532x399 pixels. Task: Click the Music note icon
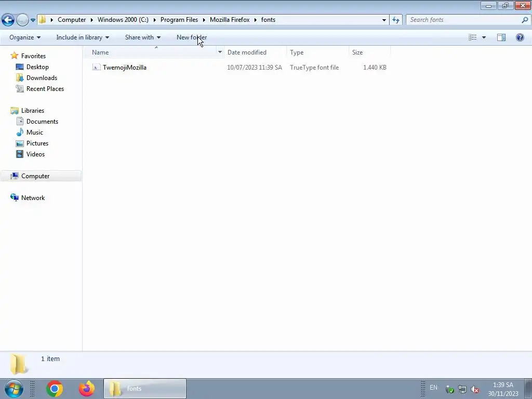point(20,132)
